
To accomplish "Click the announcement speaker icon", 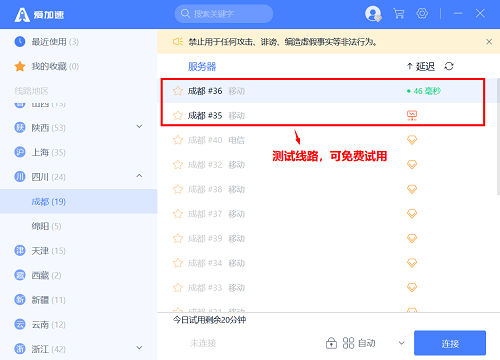I will coord(178,42).
